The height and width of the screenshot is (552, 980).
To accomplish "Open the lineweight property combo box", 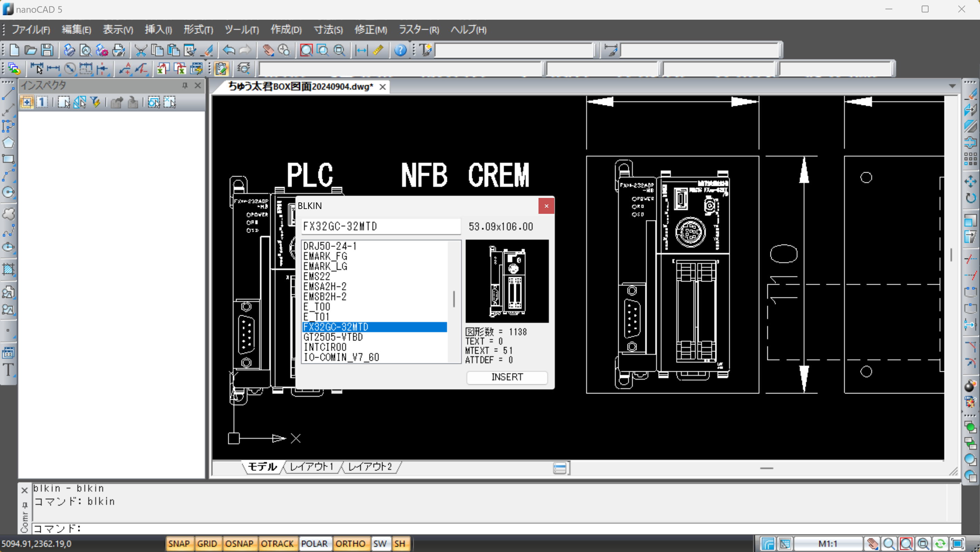I will point(836,69).
